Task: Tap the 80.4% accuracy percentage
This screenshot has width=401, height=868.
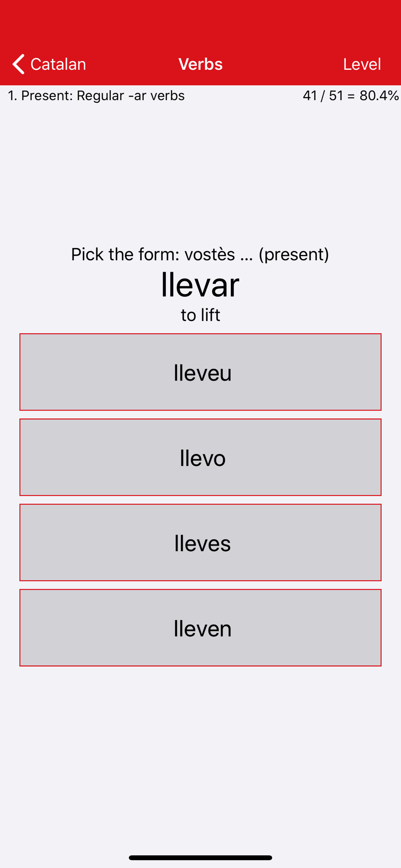Action: tap(379, 95)
